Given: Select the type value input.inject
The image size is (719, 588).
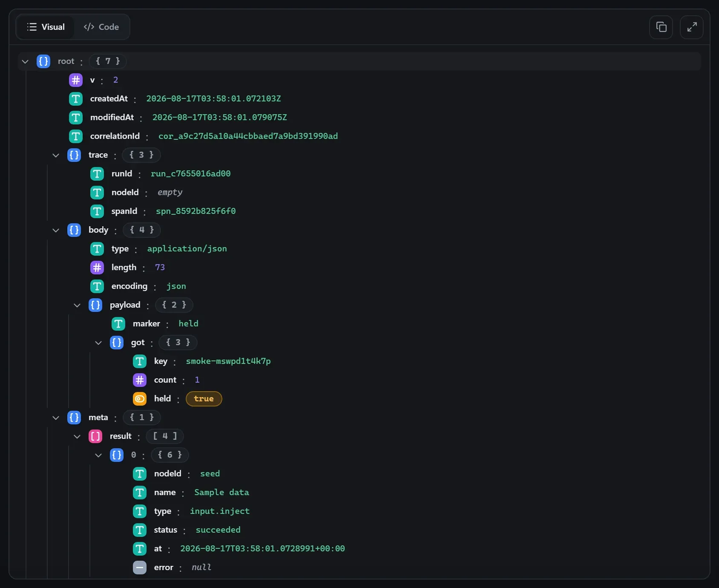Looking at the screenshot, I should point(220,511).
